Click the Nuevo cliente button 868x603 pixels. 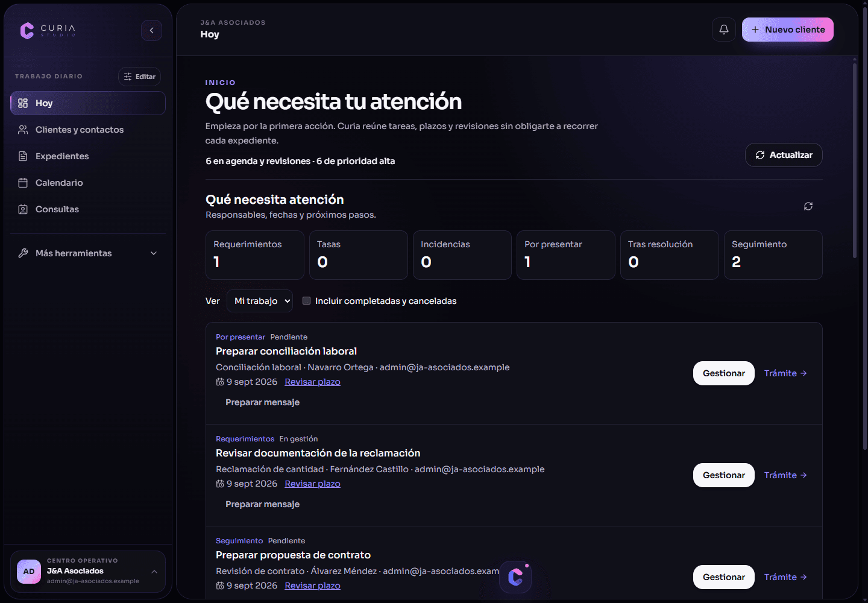pyautogui.click(x=788, y=30)
